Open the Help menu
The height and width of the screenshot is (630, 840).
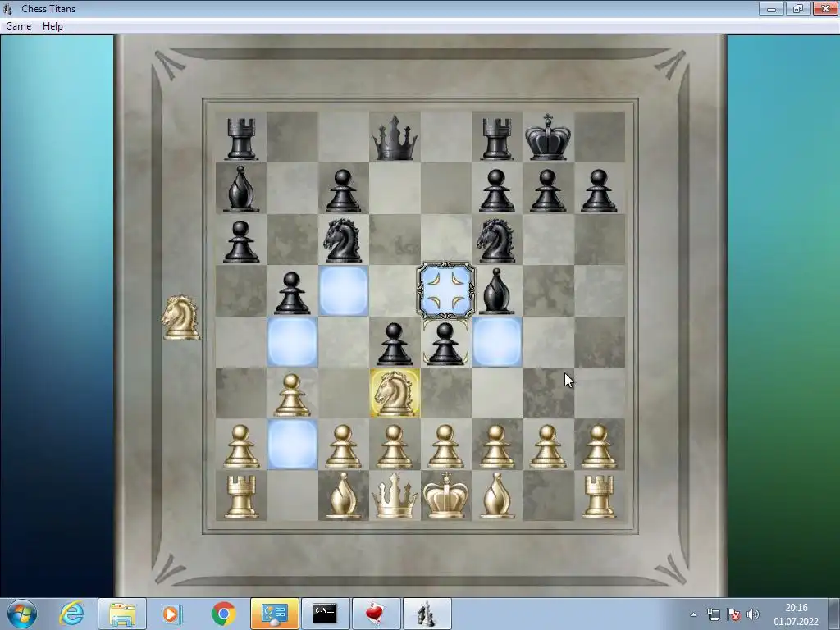(52, 26)
